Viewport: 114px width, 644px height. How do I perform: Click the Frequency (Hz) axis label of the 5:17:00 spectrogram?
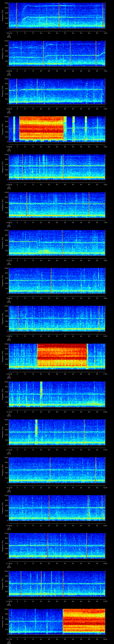3,622
